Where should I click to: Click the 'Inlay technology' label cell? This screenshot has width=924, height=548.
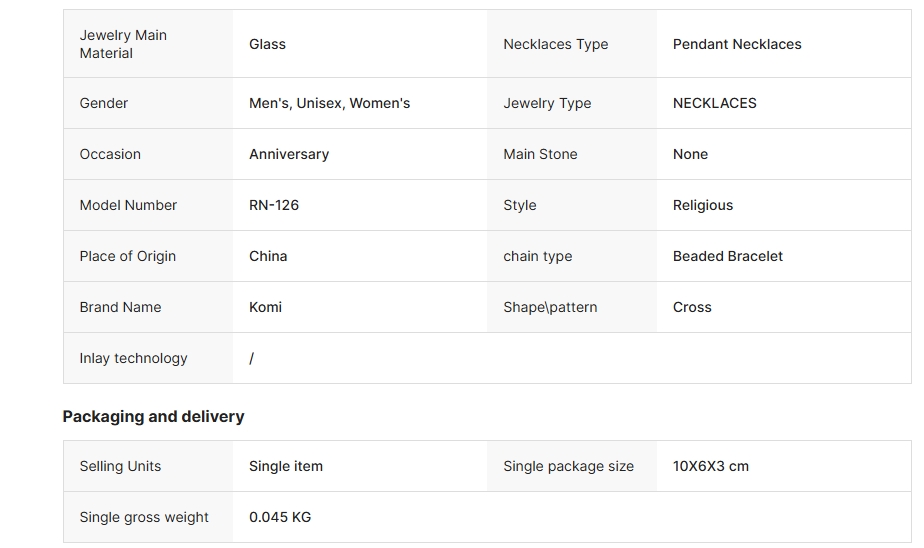133,358
